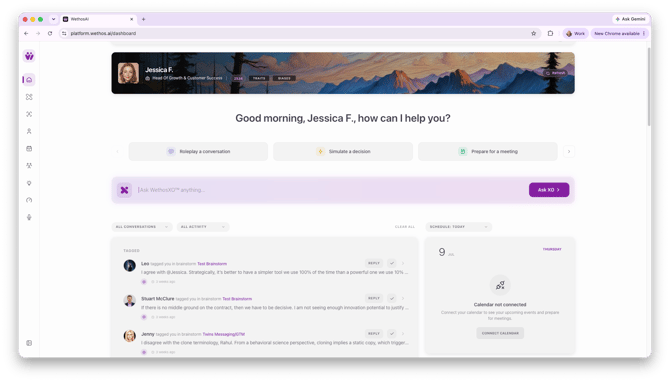Mark Leo's tagged message as done
This screenshot has height=382, width=670.
pyautogui.click(x=391, y=263)
